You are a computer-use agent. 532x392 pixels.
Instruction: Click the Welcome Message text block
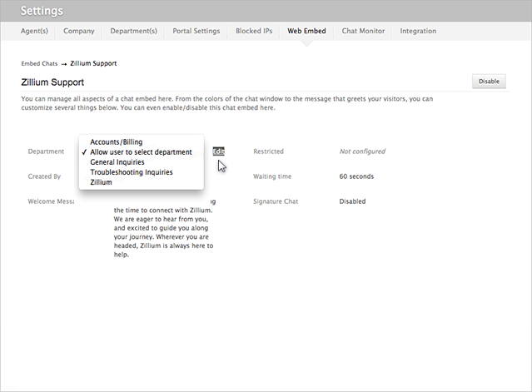[163, 233]
